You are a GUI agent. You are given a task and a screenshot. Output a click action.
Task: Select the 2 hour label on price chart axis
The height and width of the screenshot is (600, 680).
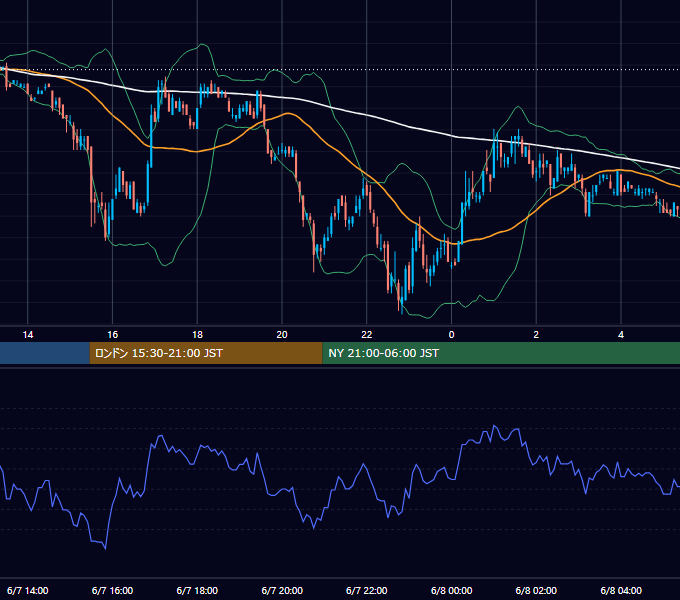pos(536,335)
